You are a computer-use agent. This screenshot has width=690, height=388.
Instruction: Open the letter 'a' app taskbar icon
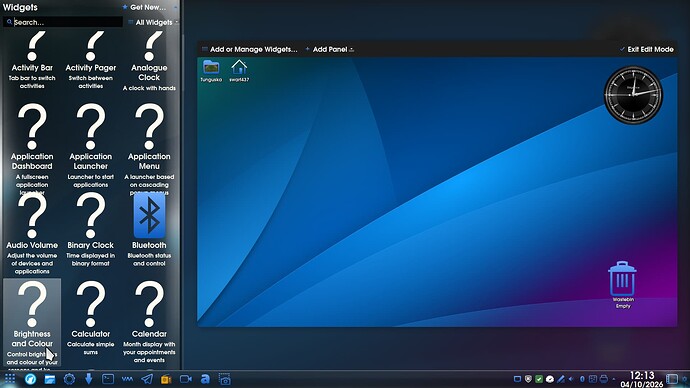tap(205, 379)
